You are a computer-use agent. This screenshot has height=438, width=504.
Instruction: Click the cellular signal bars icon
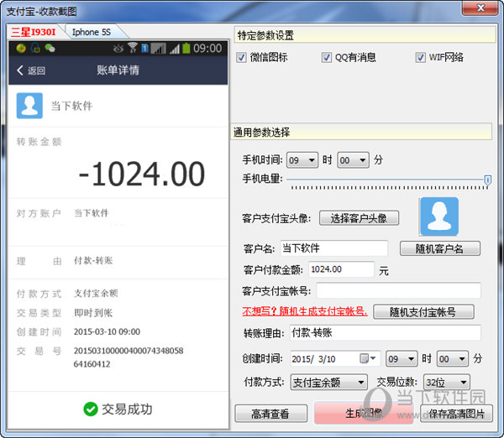point(175,49)
